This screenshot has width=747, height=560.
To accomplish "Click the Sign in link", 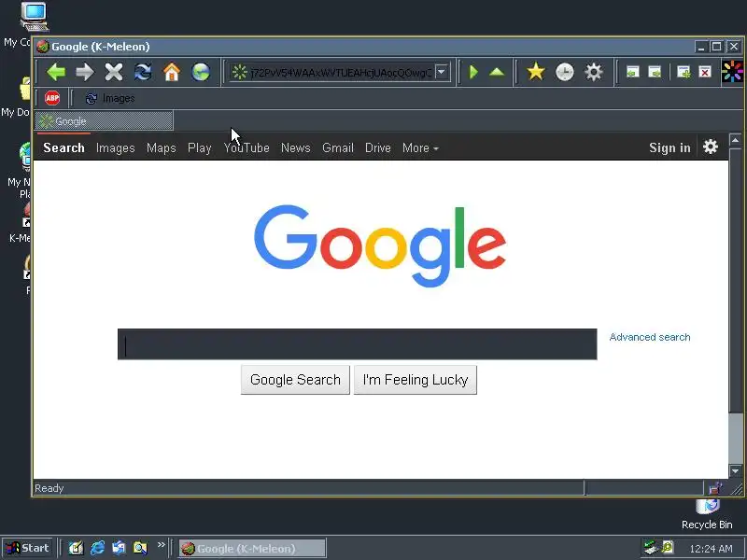I will pyautogui.click(x=669, y=148).
